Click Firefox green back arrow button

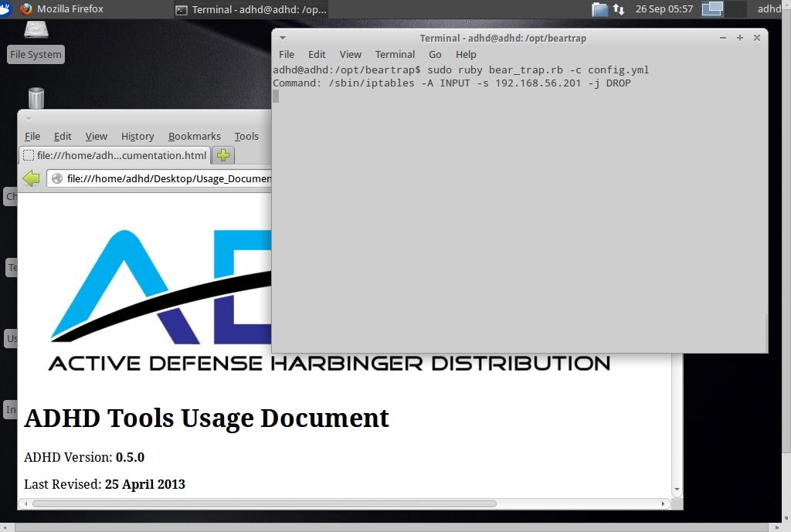tap(31, 178)
